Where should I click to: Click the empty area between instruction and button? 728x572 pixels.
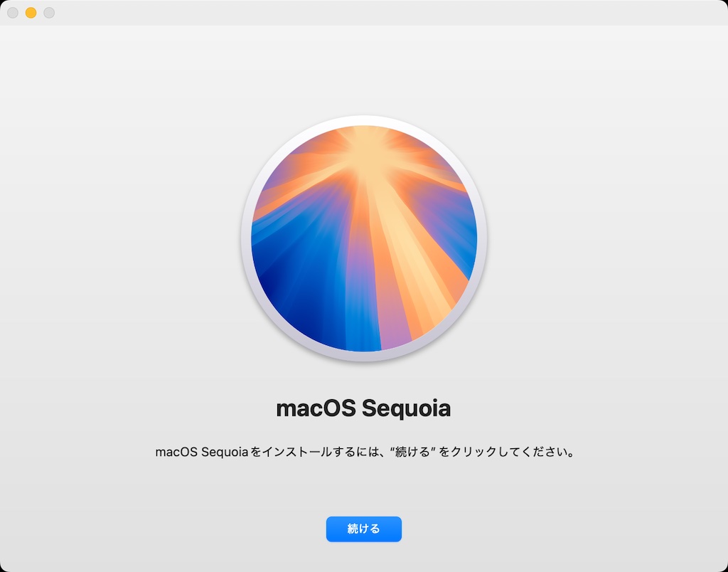363,488
